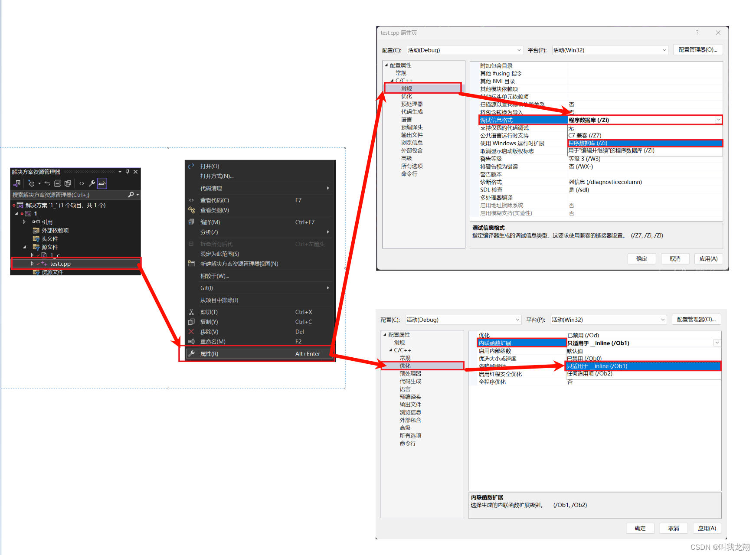Select the solution '1_' root node
Viewport: 756px width, 555px height.
65,205
